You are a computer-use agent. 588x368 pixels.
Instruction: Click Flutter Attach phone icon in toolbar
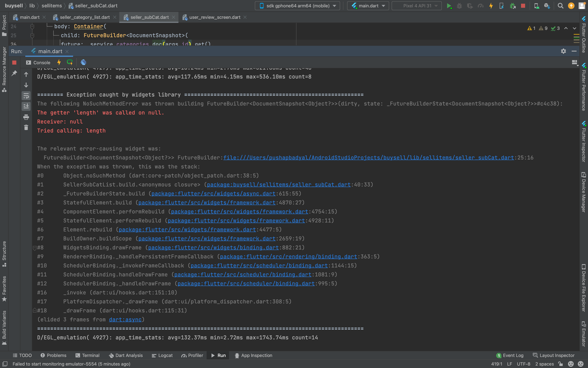click(501, 6)
